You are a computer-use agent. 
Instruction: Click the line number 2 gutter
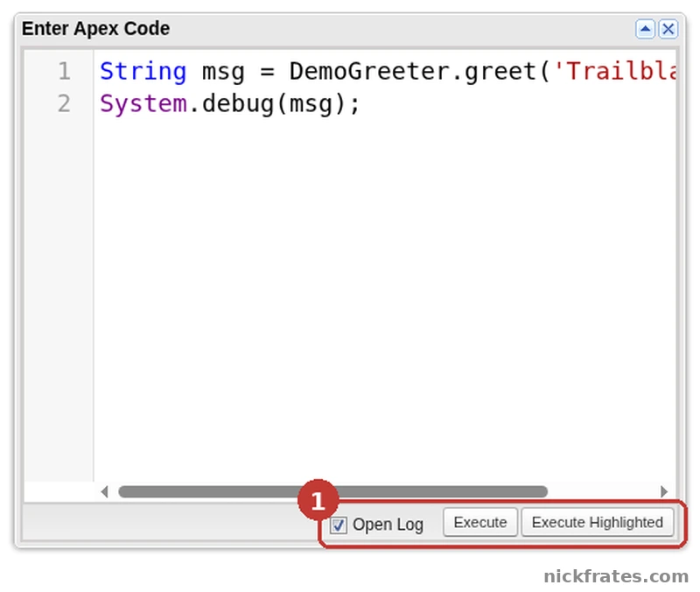pos(64,103)
